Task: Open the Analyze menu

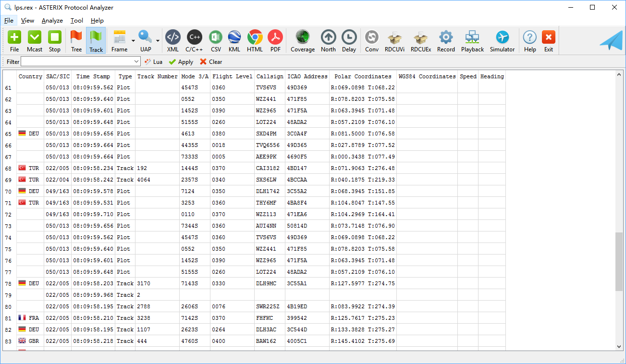Action: click(52, 21)
